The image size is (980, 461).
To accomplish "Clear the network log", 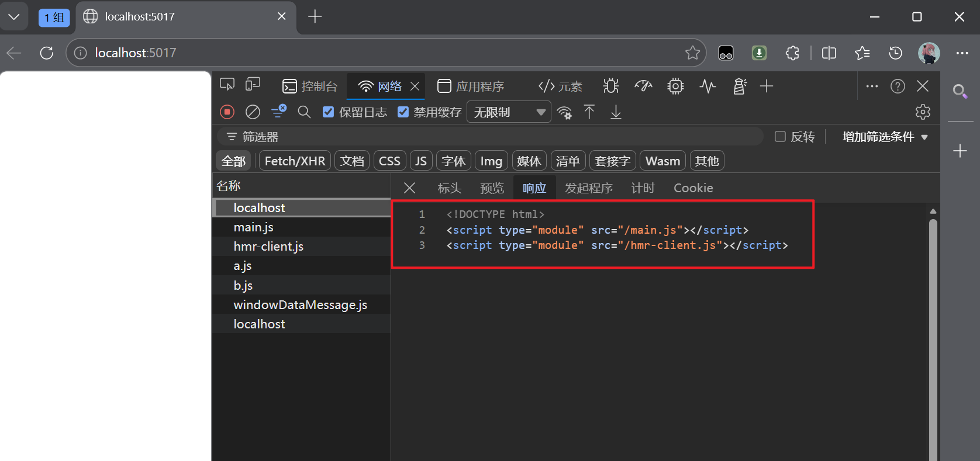I will 253,112.
